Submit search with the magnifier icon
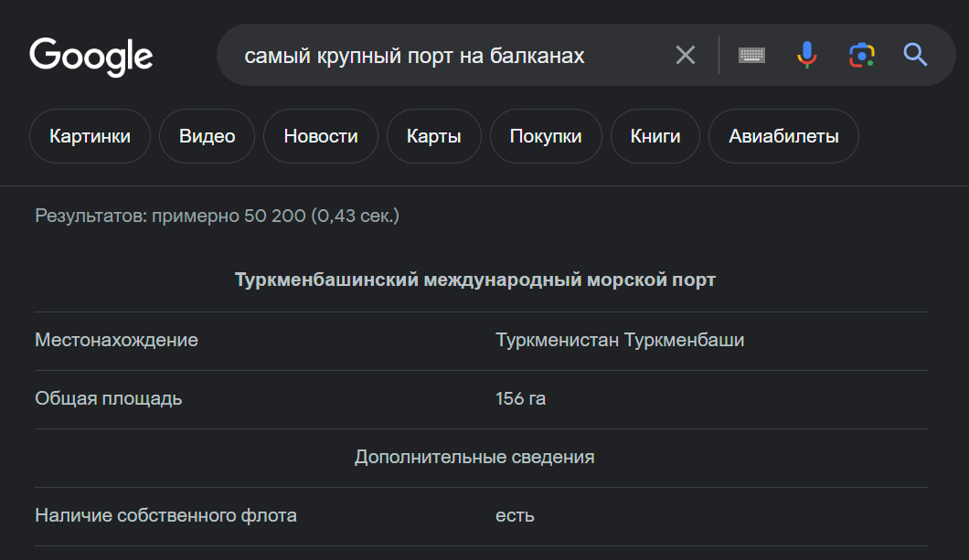The width and height of the screenshot is (969, 560). (x=915, y=56)
